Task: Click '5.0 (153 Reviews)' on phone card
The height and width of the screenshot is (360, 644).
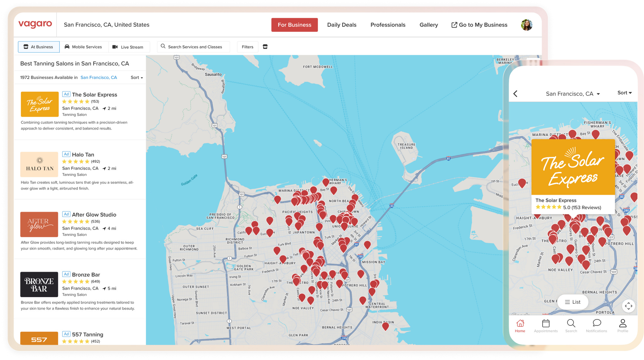Action: 582,208
